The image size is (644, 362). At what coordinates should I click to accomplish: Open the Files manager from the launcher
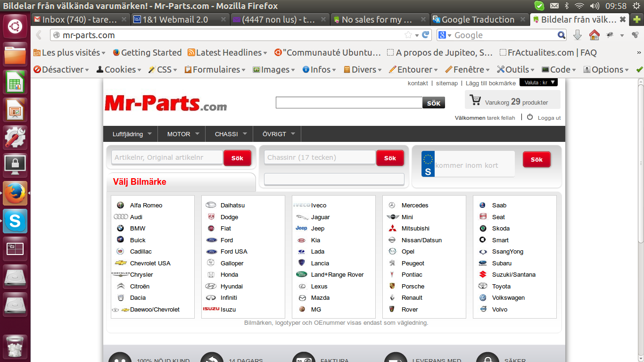[15, 54]
